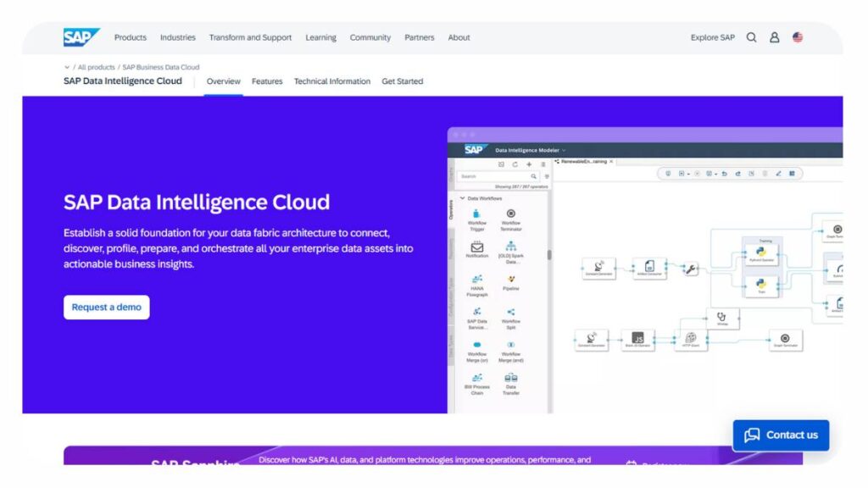Select the Workflow Terminator operator icon
This screenshot has width=868, height=488.
(510, 213)
